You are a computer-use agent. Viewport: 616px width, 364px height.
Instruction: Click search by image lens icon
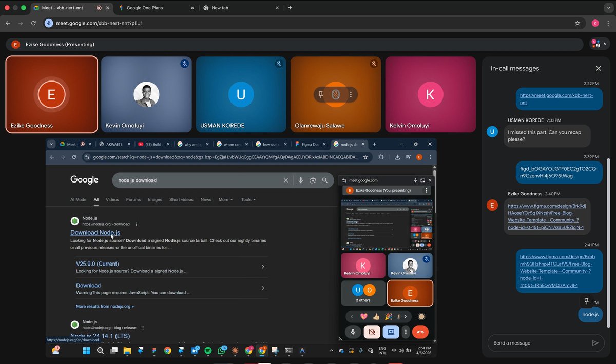pos(313,180)
